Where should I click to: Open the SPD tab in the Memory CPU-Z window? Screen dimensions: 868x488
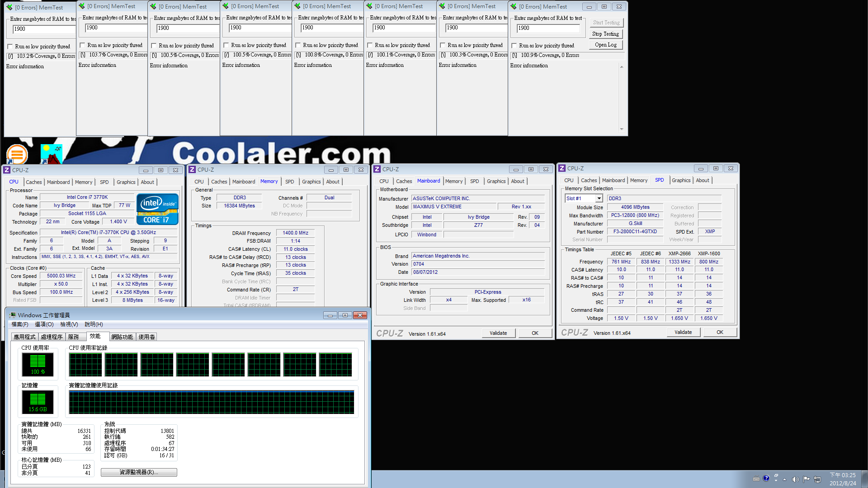pyautogui.click(x=289, y=182)
